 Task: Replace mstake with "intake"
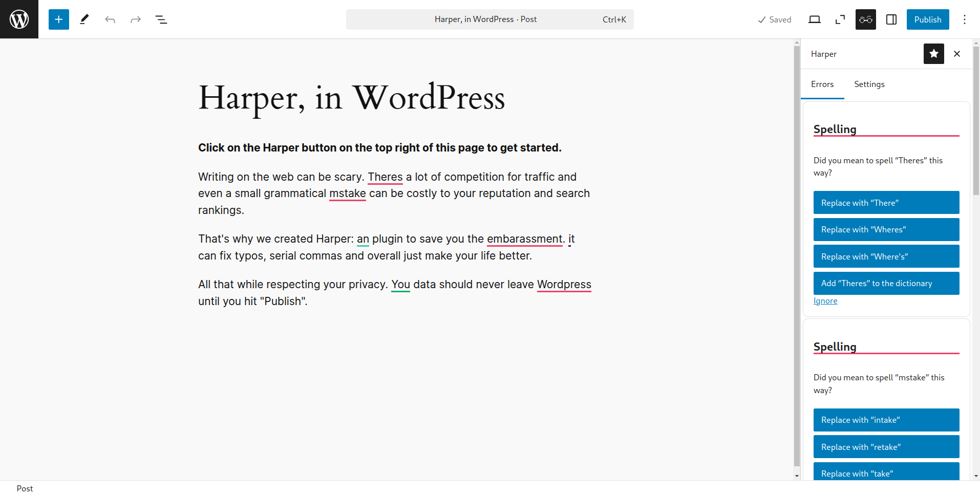tap(886, 420)
